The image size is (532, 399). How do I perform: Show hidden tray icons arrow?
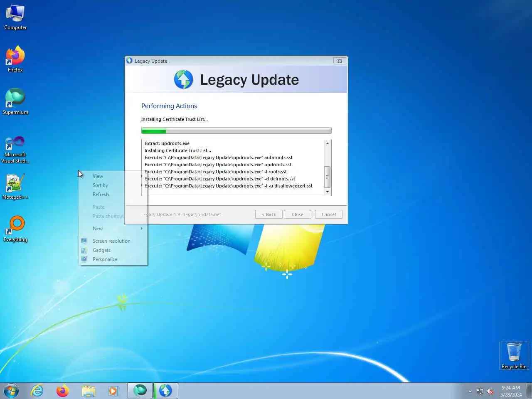pyautogui.click(x=470, y=391)
